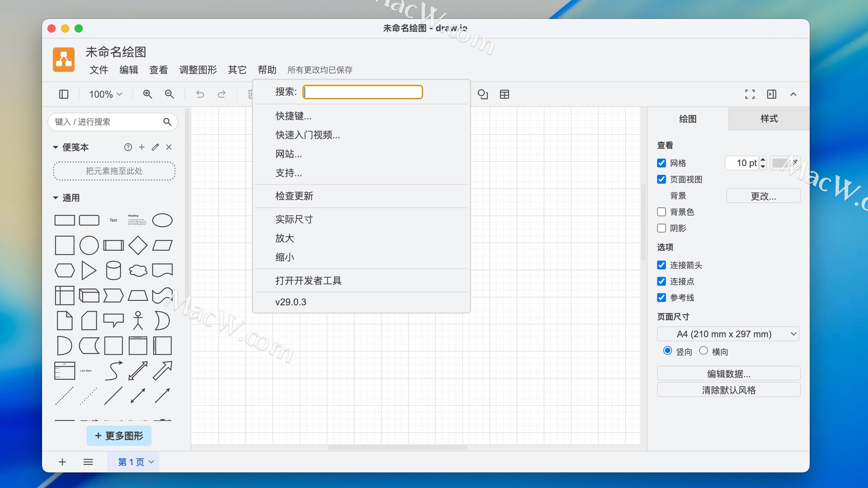The image size is (868, 488).
Task: Uncheck the 网格 grid checkbox
Action: (661, 163)
